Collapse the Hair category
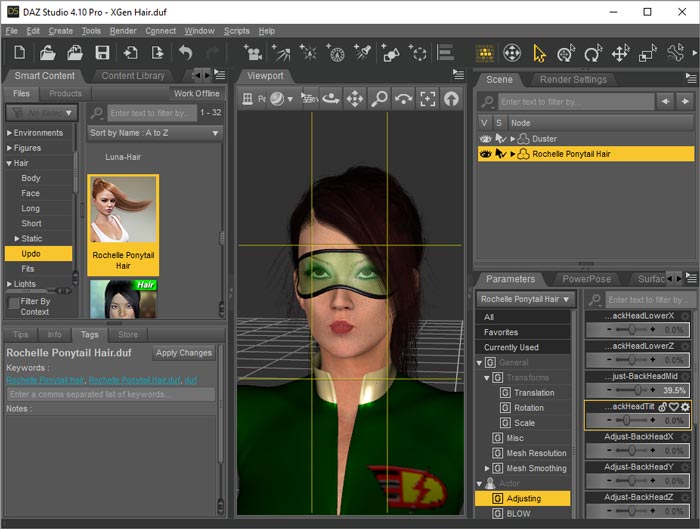The image size is (700, 529). (x=9, y=163)
